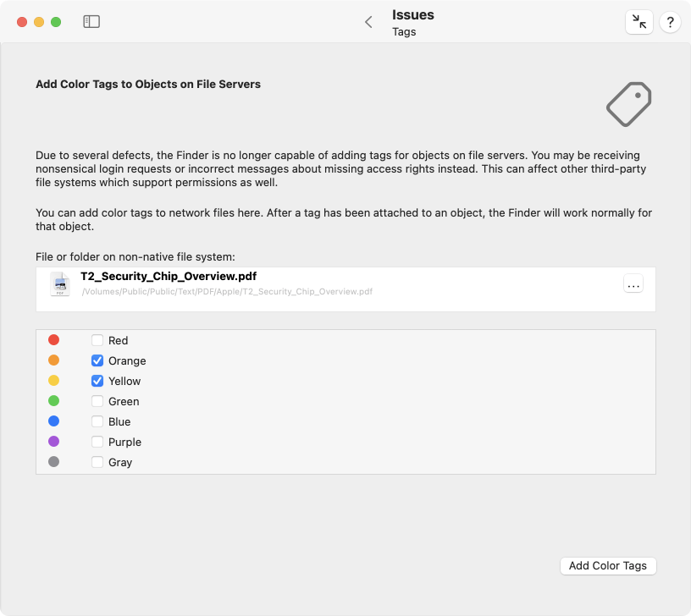Uncheck the Yellow tag checkbox

(x=97, y=381)
